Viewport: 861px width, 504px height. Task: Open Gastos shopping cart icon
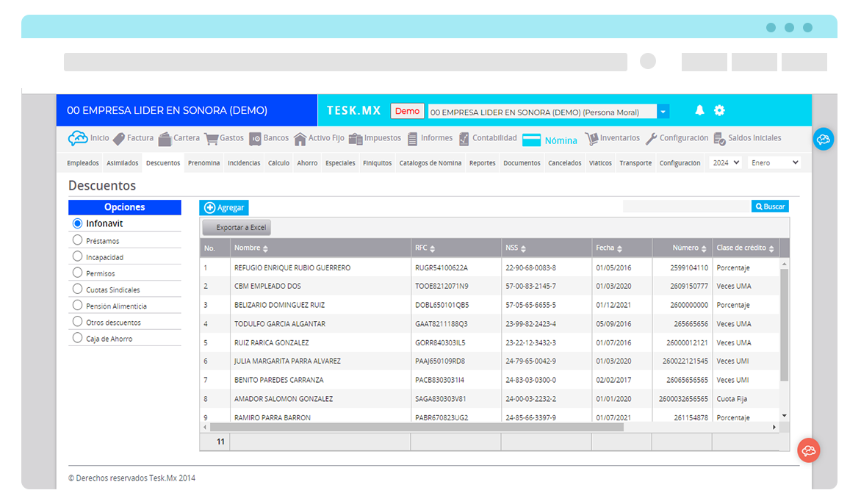pyautogui.click(x=211, y=139)
